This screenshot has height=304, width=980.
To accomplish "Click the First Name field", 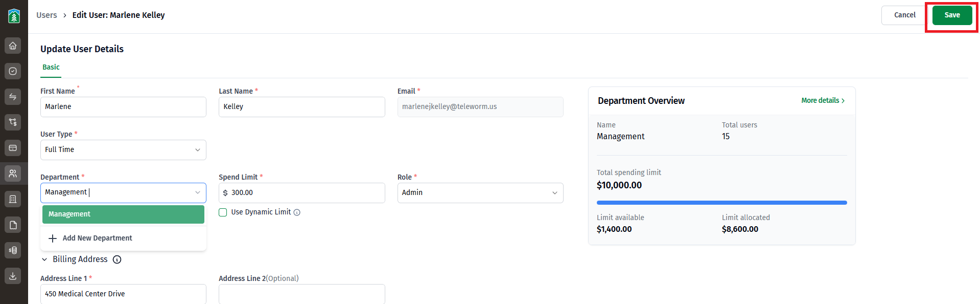I will coord(123,107).
